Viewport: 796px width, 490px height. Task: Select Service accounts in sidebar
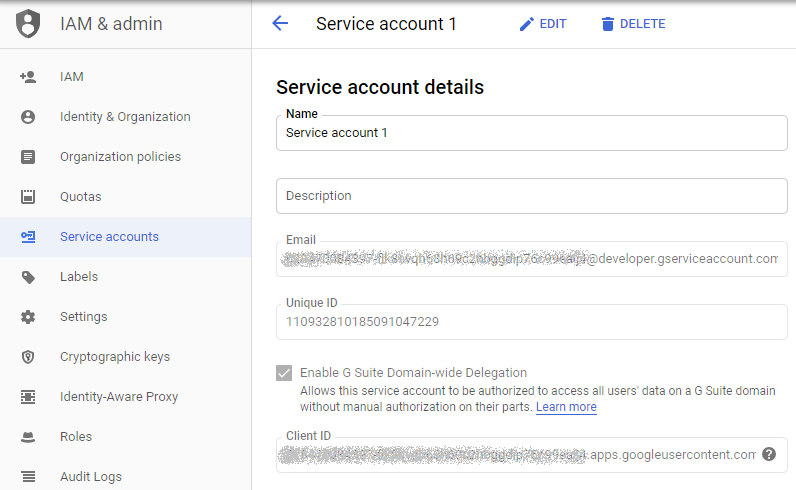tap(109, 237)
